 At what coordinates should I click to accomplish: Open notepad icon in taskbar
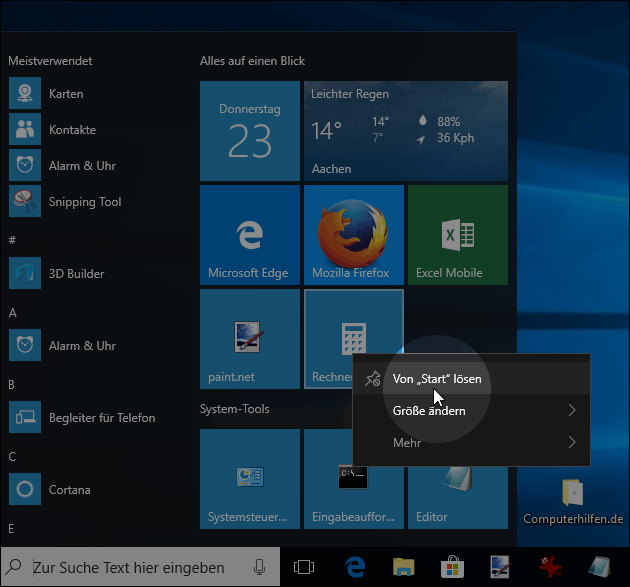pyautogui.click(x=599, y=567)
